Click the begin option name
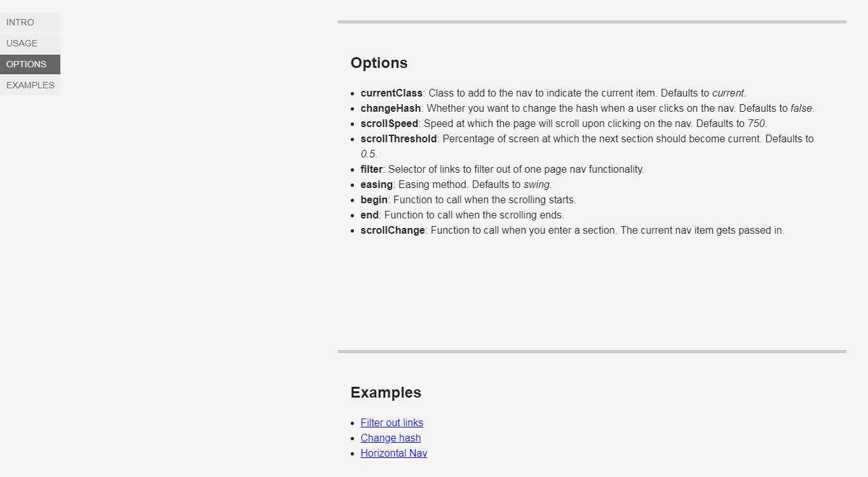This screenshot has width=868, height=477. (374, 199)
